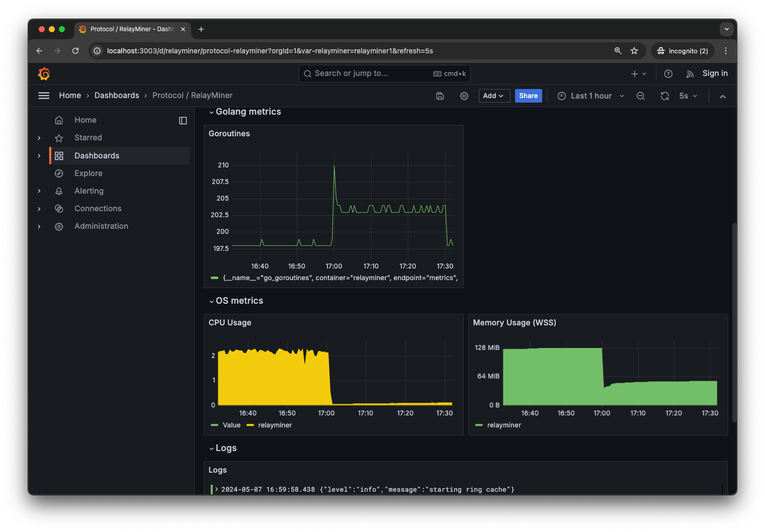The width and height of the screenshot is (765, 532).
Task: Click the Explore compass icon
Action: pyautogui.click(x=59, y=173)
